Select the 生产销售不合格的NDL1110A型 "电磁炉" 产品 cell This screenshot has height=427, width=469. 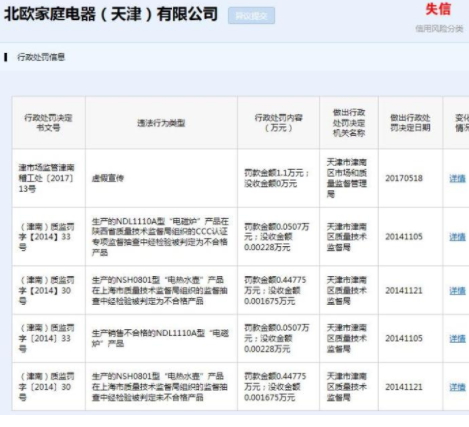pyautogui.click(x=160, y=338)
